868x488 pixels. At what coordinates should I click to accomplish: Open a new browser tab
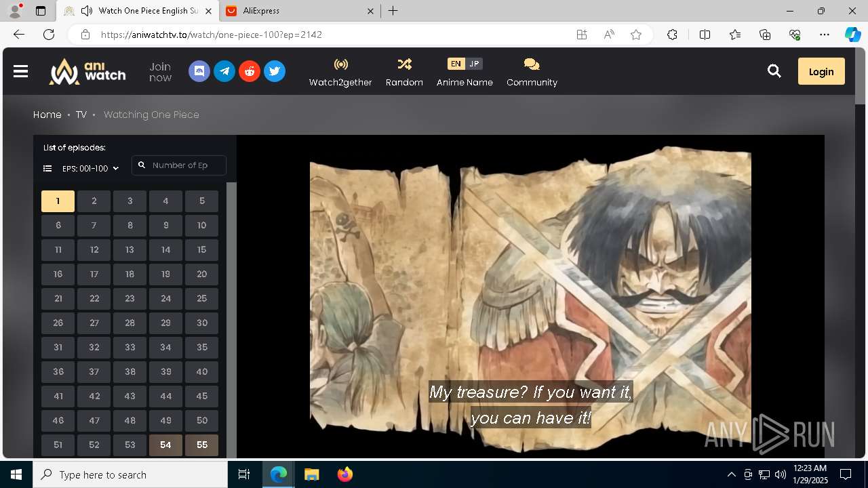pos(393,11)
